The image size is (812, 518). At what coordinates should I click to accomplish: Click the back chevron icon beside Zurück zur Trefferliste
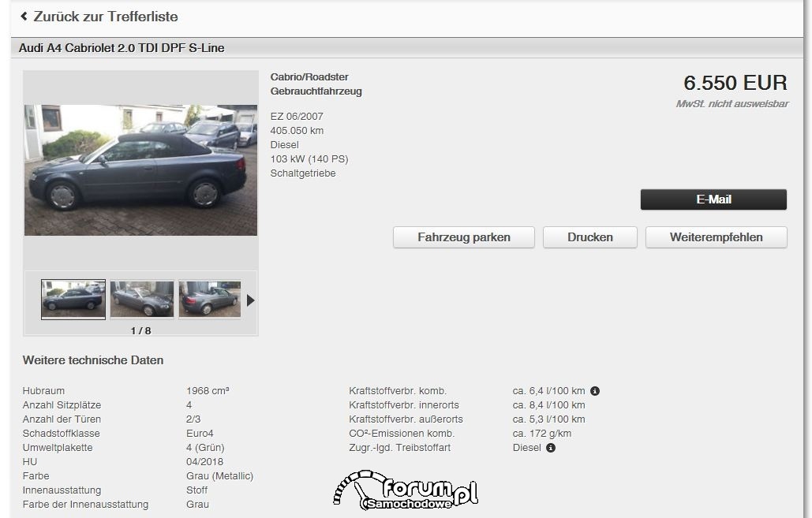tap(24, 17)
